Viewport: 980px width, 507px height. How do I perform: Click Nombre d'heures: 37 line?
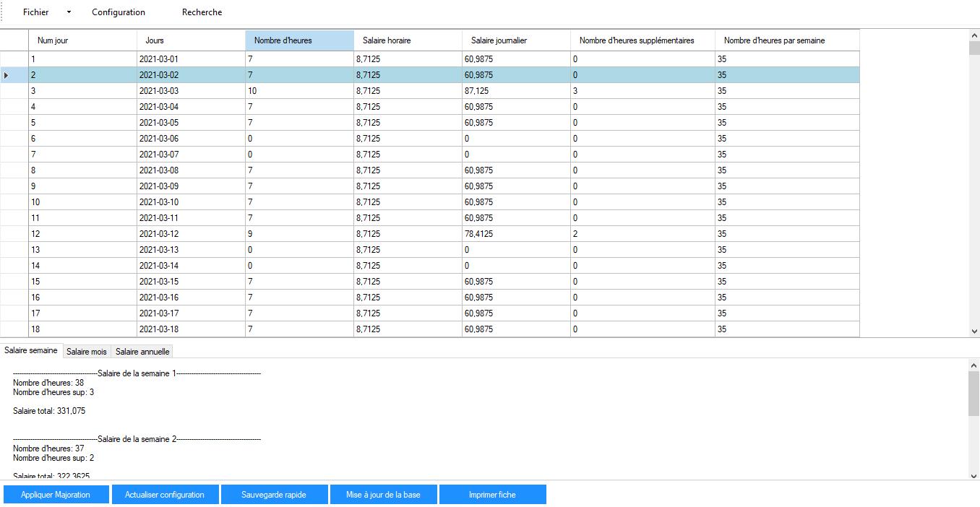pos(48,448)
